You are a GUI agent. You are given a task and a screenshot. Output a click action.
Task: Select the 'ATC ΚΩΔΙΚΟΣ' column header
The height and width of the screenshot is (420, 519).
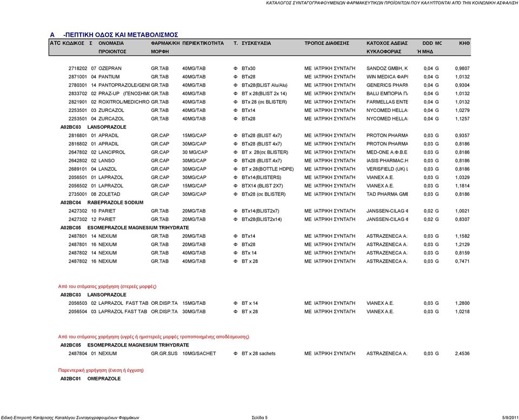click(x=67, y=43)
